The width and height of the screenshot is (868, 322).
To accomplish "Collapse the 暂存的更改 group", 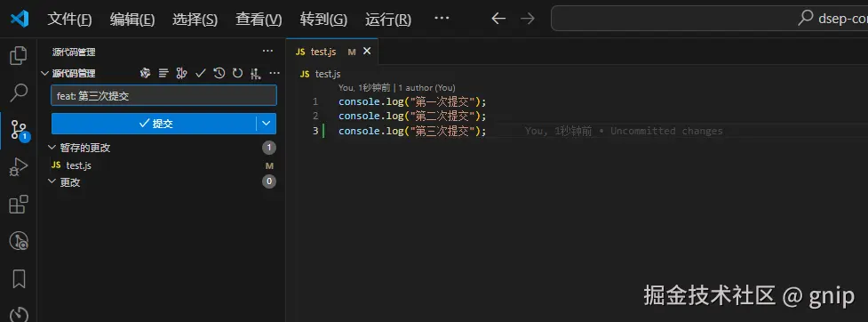I will click(52, 148).
